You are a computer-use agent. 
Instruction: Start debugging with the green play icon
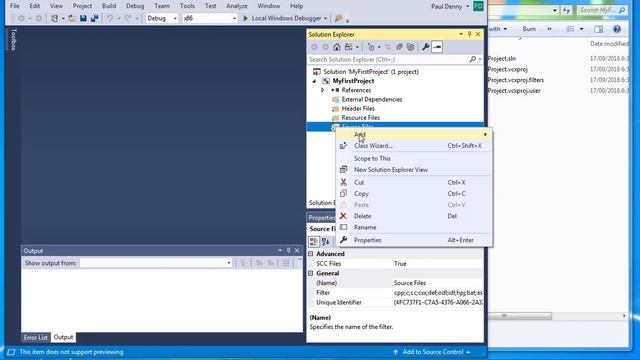click(x=246, y=18)
